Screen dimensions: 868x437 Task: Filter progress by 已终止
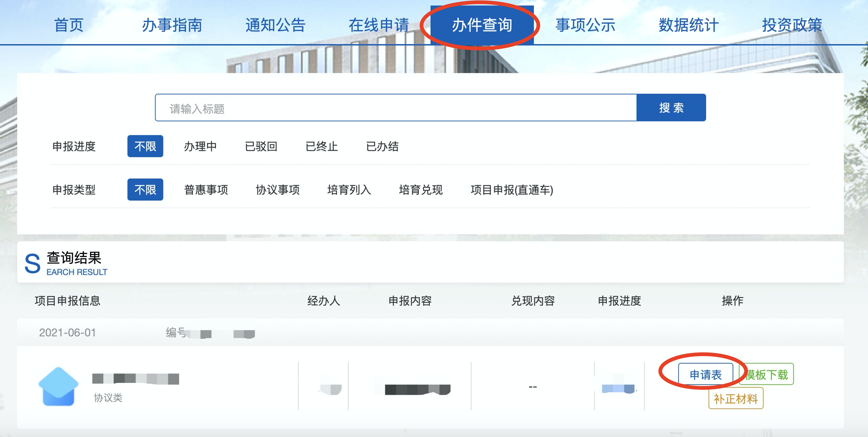pos(321,146)
